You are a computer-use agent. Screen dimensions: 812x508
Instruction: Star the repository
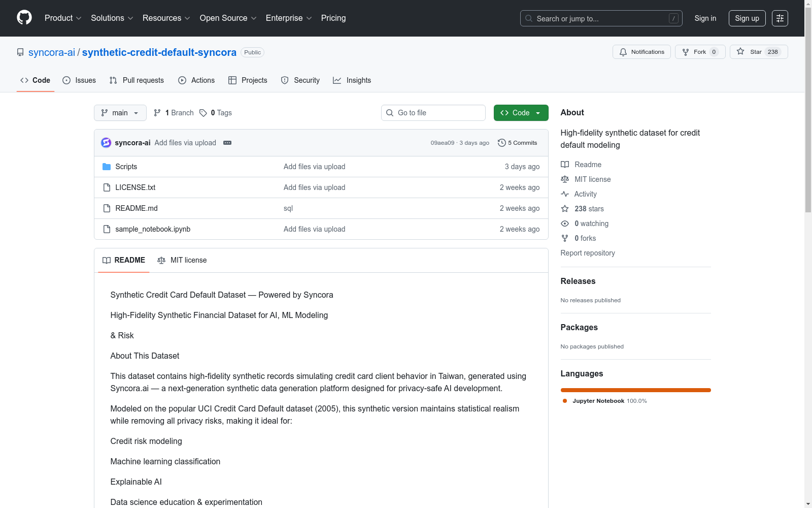tap(759, 52)
